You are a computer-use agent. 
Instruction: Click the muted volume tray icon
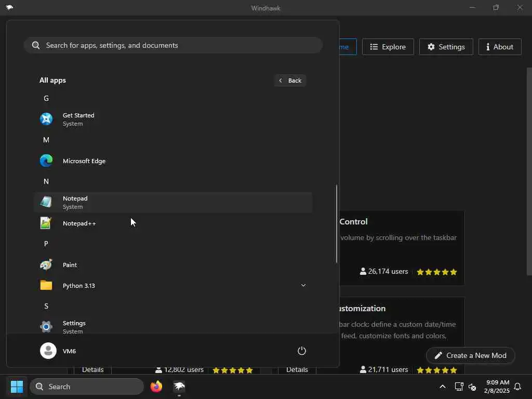472,387
